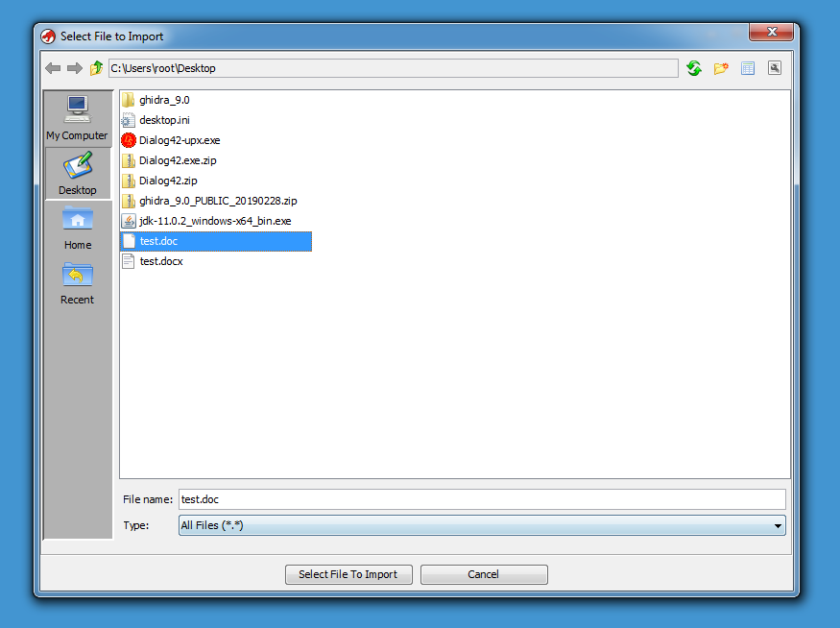Select Desktop shortcut in the sidebar

77,174
